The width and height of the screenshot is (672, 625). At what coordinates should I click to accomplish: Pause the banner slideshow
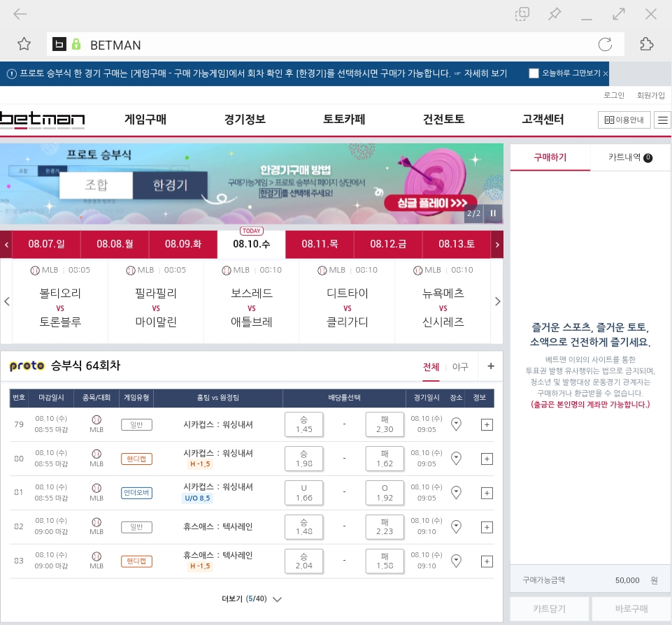tap(493, 213)
